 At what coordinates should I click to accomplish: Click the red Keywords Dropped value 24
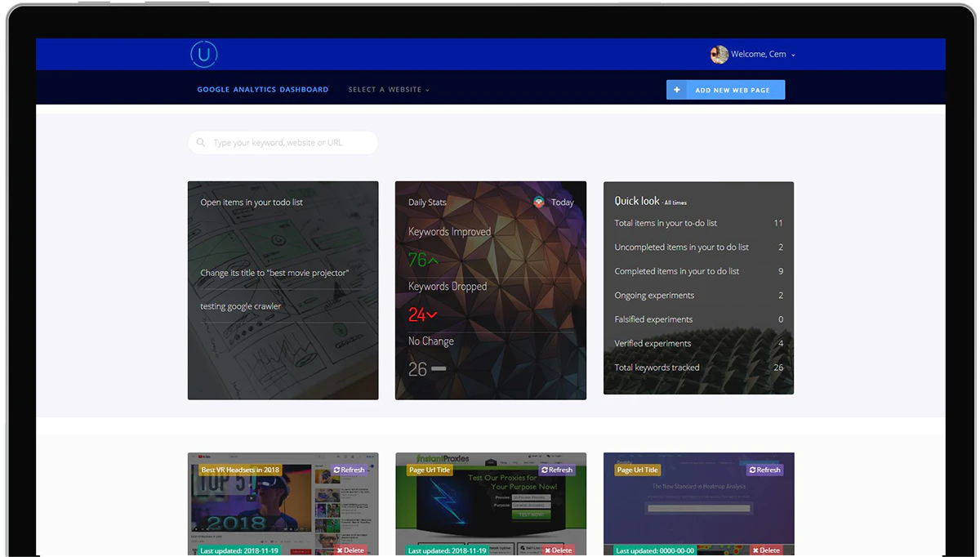click(x=422, y=314)
